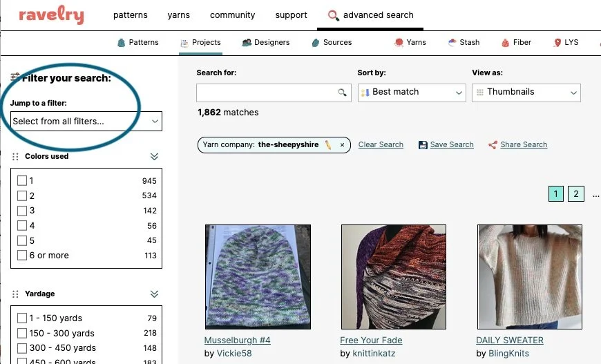
Task: Open the Musselburgh hat thumbnail
Action: pos(258,277)
